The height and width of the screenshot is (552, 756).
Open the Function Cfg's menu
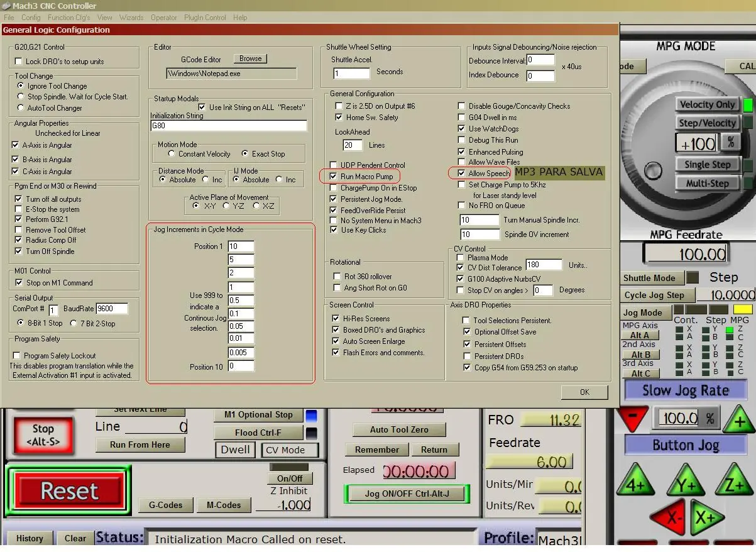click(x=70, y=18)
